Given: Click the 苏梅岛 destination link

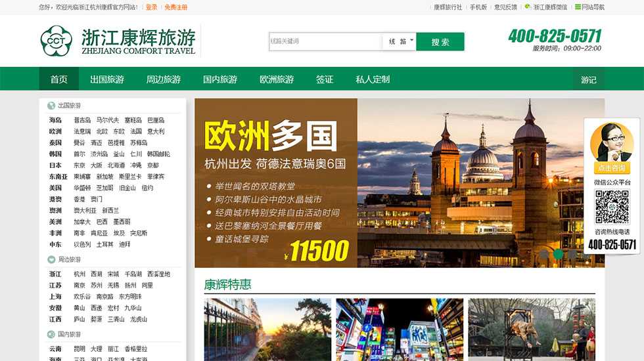Looking at the screenshot, I should tap(139, 143).
